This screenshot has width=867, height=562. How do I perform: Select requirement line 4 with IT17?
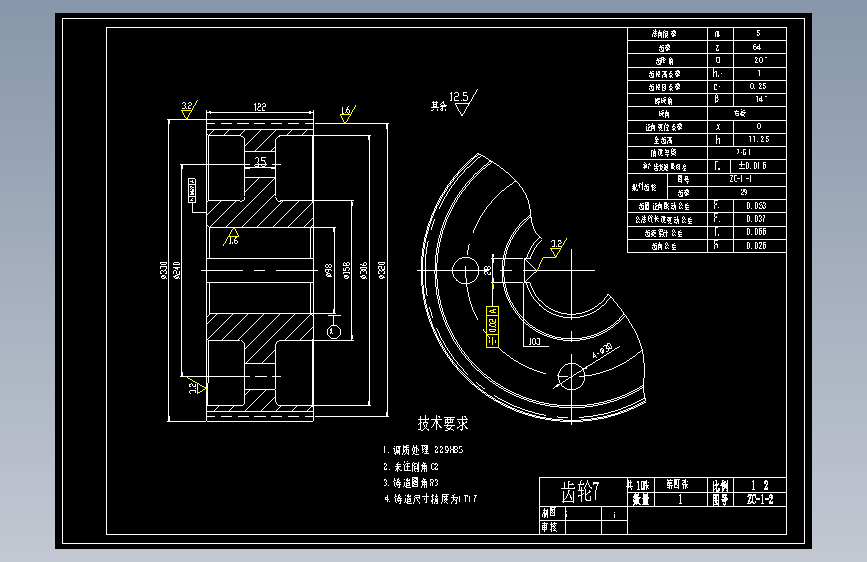point(430,499)
